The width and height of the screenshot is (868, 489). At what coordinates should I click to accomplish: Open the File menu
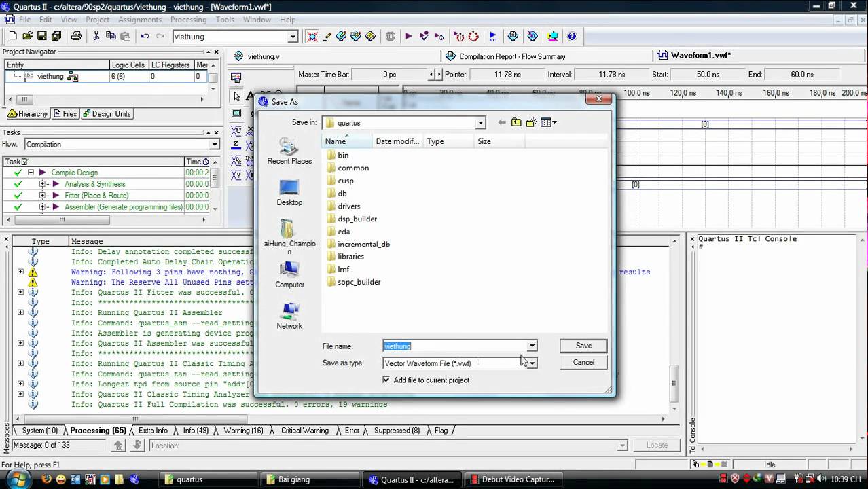click(x=25, y=20)
